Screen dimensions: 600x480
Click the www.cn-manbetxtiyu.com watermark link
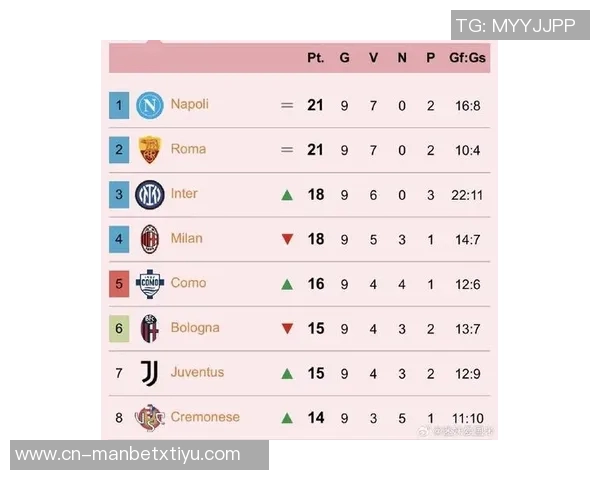click(127, 455)
